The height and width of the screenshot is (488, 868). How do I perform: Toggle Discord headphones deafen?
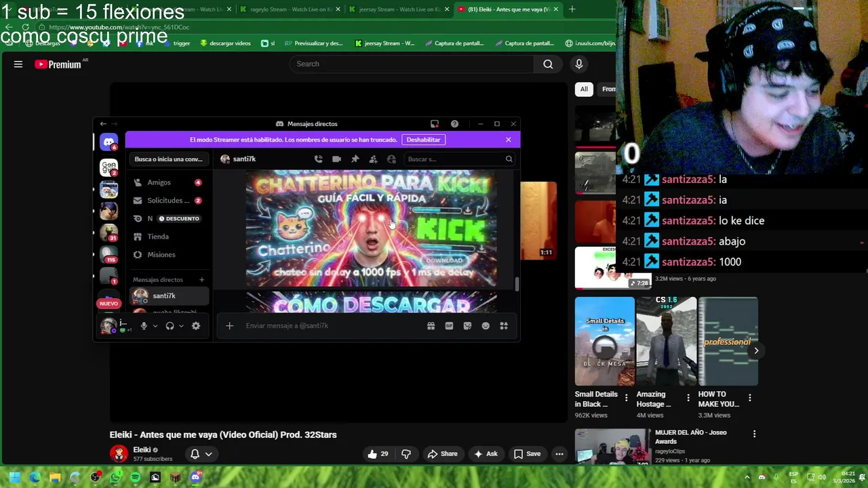pos(170,326)
